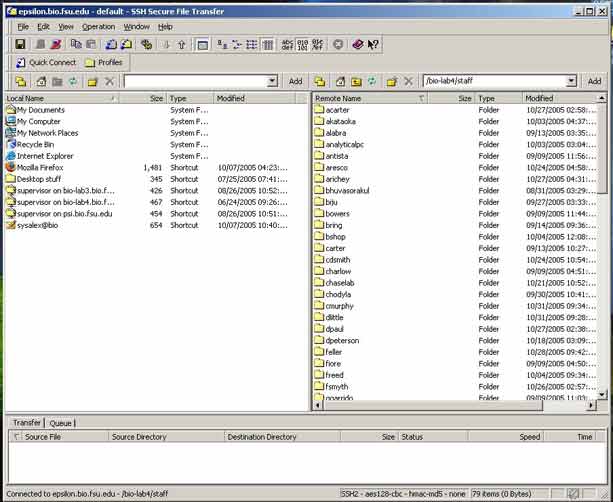Click the remote pane delete X icon
Image resolution: width=613 pixels, height=502 pixels.
409,81
